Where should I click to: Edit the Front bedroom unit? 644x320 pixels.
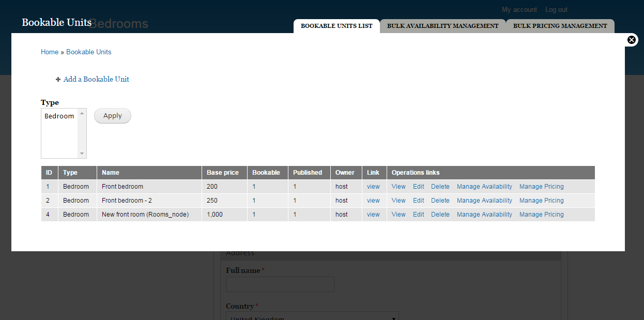pos(418,187)
